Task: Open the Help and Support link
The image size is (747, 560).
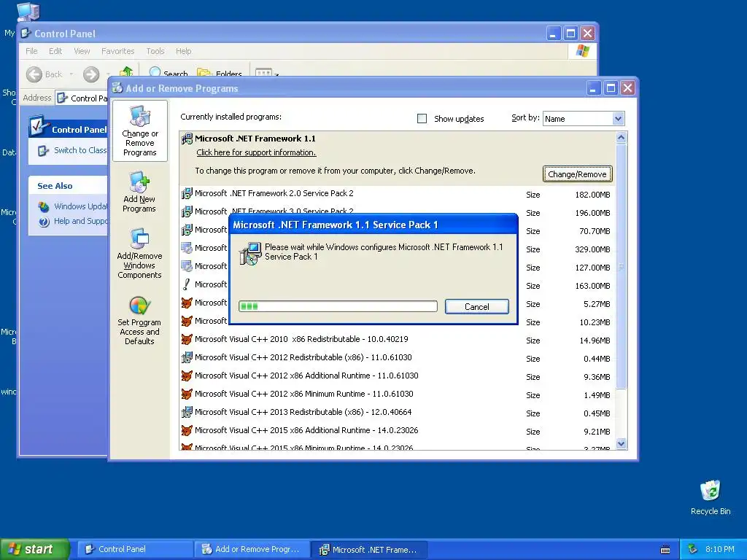Action: click(x=80, y=222)
